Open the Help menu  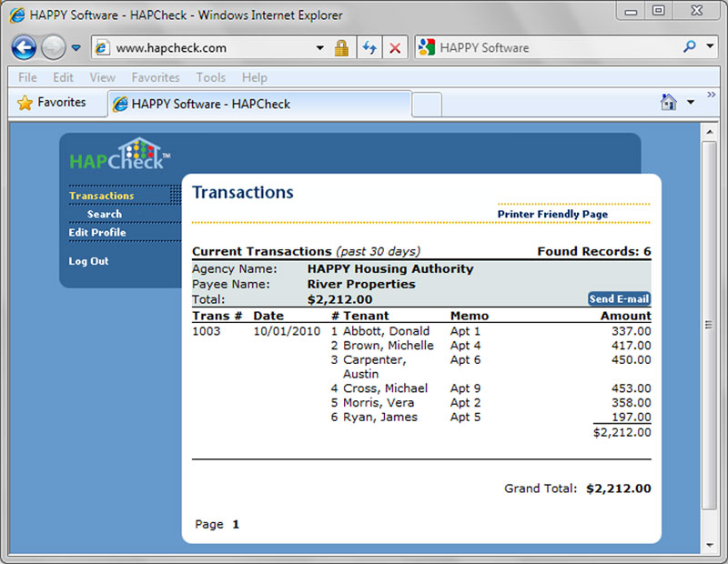(x=255, y=77)
